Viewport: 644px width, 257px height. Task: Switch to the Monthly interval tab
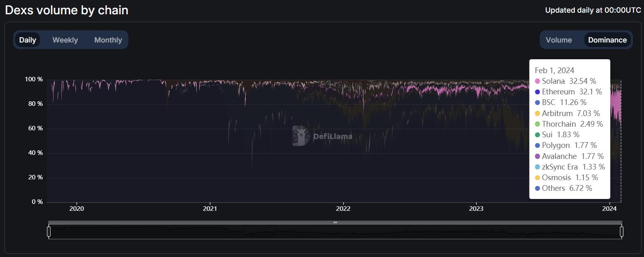click(x=108, y=40)
